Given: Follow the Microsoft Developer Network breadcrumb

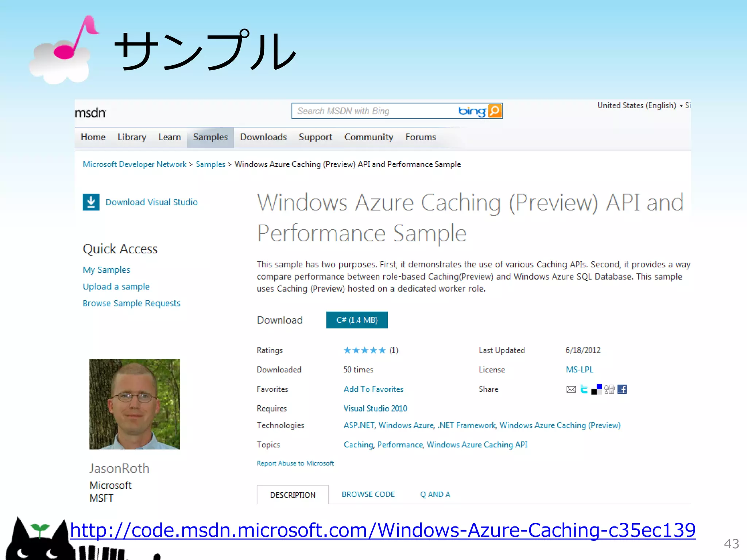Looking at the screenshot, I should (x=135, y=164).
